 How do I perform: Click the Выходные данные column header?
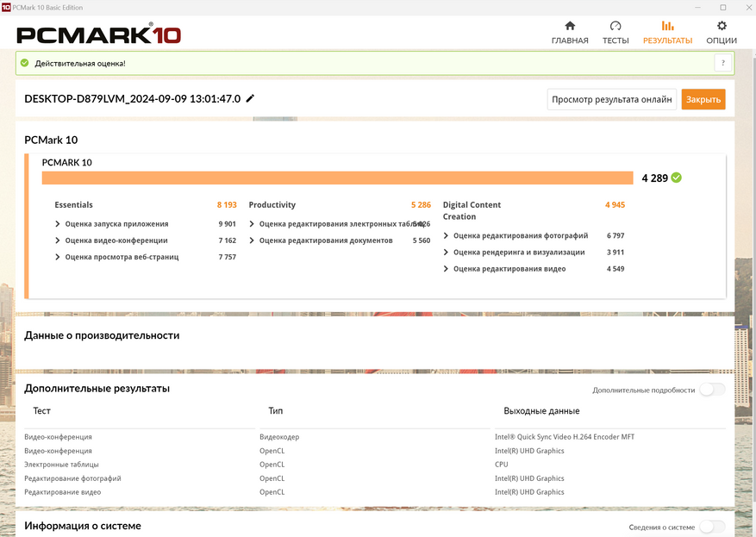tap(541, 410)
